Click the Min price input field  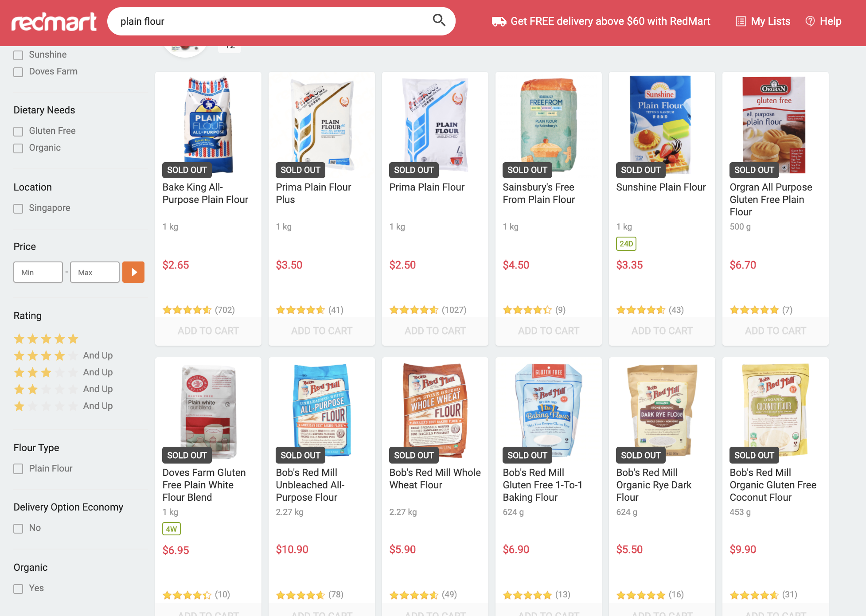pyautogui.click(x=38, y=272)
